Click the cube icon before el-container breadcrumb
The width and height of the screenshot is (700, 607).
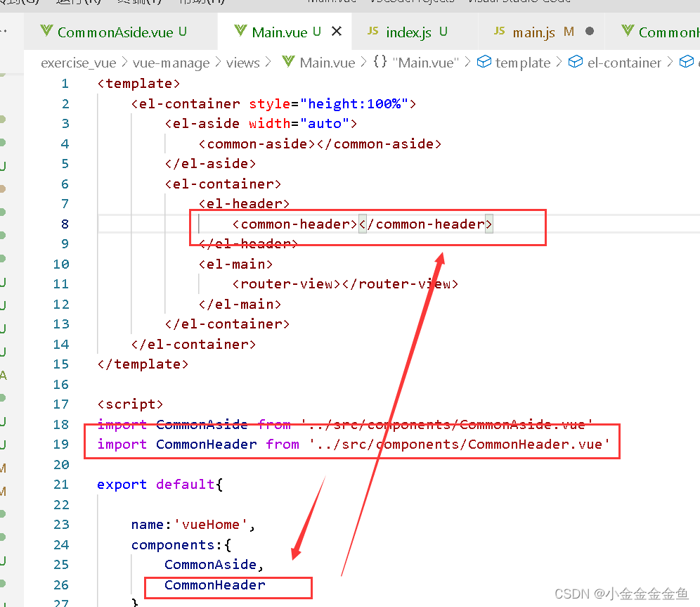[576, 62]
